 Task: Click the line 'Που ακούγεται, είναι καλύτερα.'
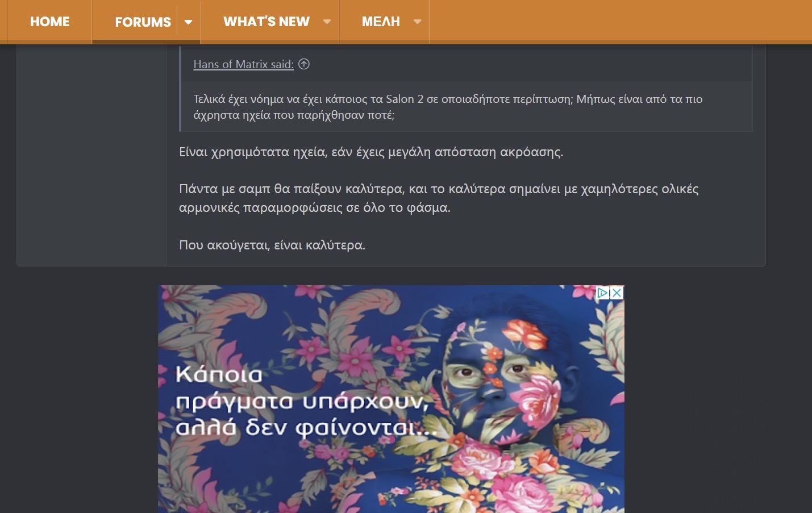pyautogui.click(x=272, y=245)
